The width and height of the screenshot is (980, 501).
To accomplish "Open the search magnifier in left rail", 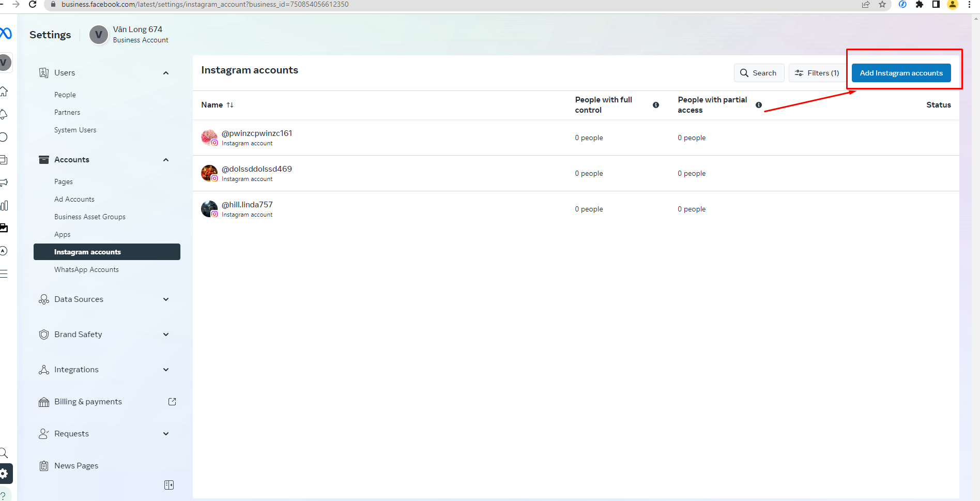I will (x=4, y=453).
